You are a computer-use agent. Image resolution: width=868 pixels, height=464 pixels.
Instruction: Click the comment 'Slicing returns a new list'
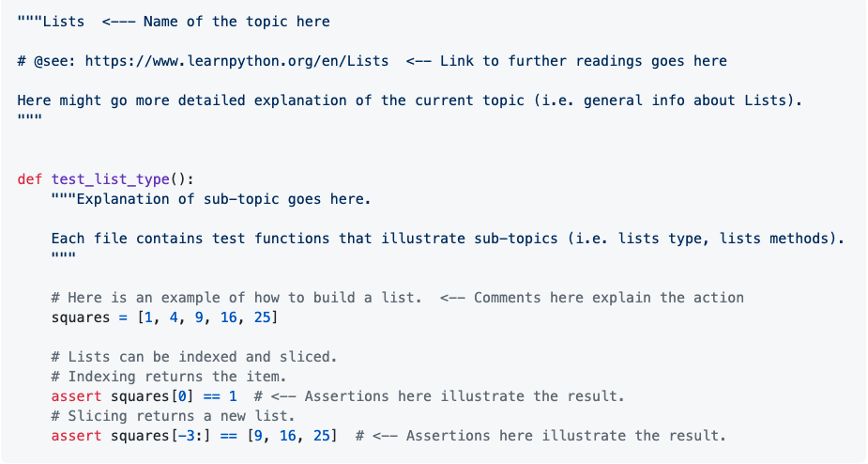pos(174,416)
